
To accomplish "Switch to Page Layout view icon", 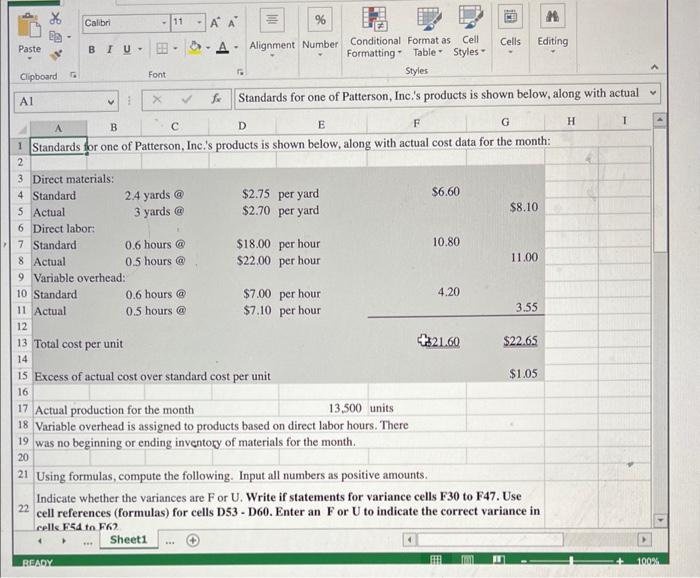I will pos(467,560).
